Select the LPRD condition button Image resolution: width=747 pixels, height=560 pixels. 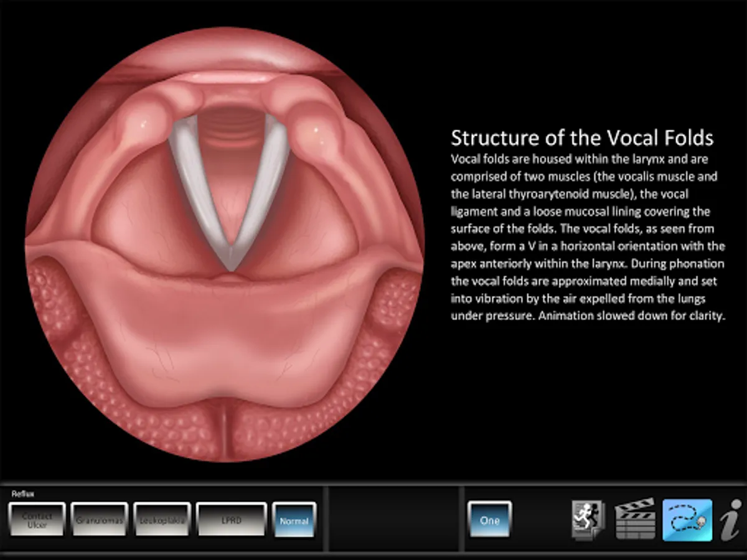(x=232, y=520)
